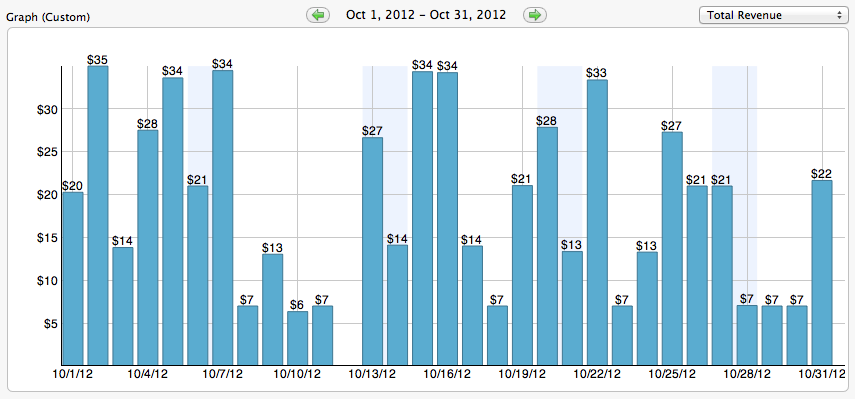Click the 10/31/12 date label
855x399 pixels.
pyautogui.click(x=822, y=374)
